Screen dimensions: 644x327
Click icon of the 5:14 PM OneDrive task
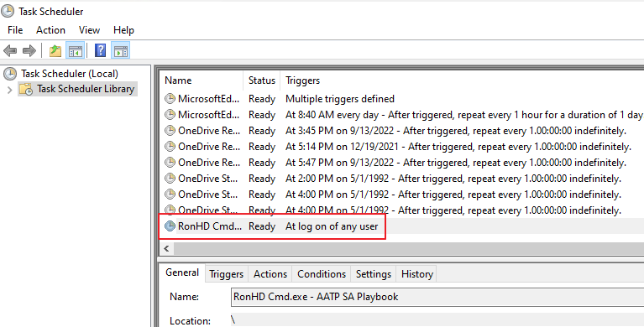pyautogui.click(x=170, y=147)
